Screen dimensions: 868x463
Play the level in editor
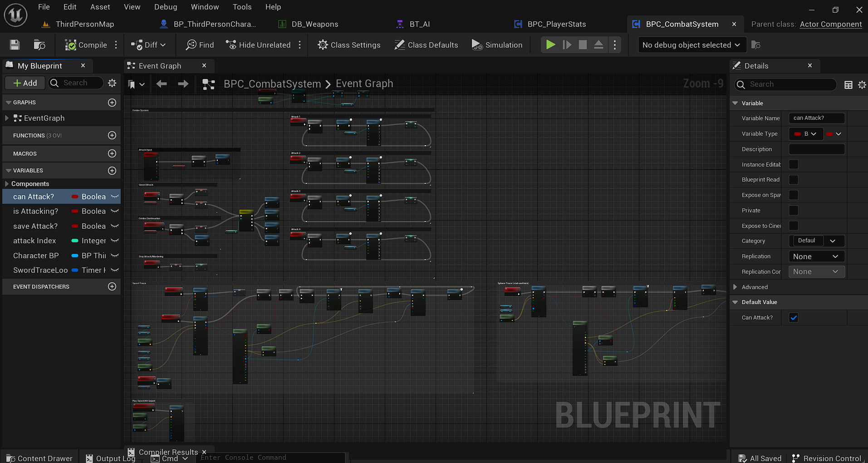[x=550, y=45]
